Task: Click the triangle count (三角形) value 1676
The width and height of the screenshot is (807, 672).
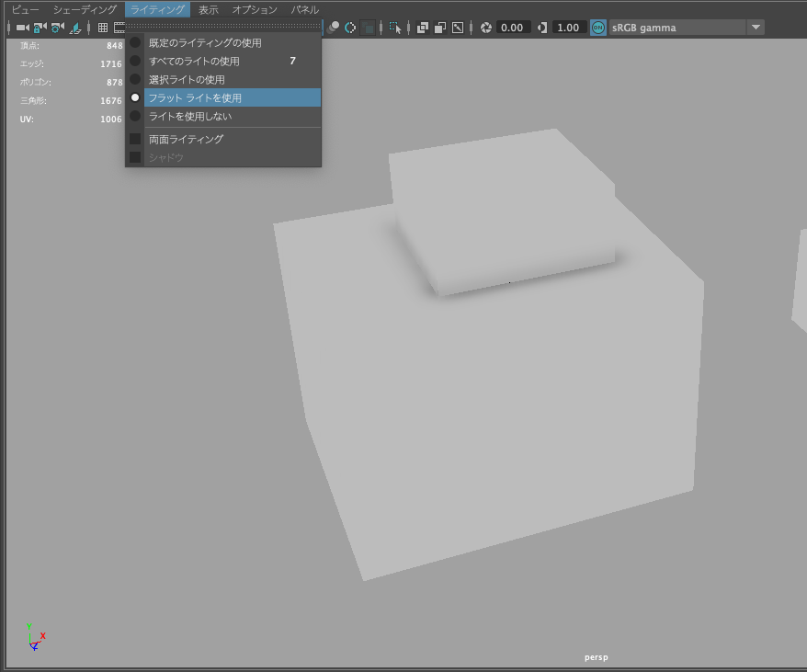Action: click(x=111, y=101)
